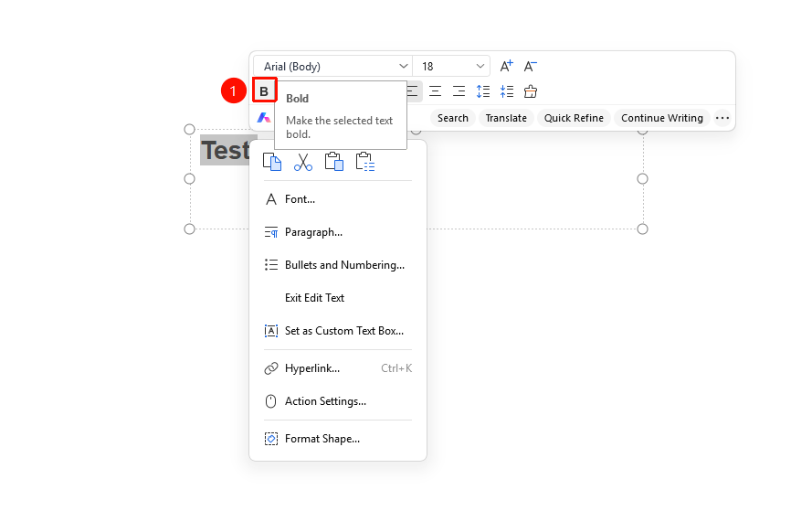Screen dimensions: 812x511
Task: Click the Translate button
Action: click(506, 118)
